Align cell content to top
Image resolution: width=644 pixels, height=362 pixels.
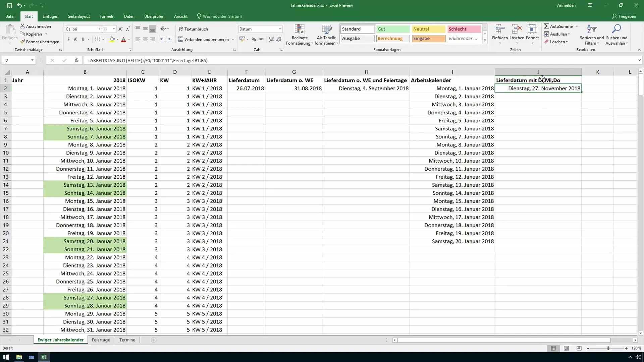138,29
